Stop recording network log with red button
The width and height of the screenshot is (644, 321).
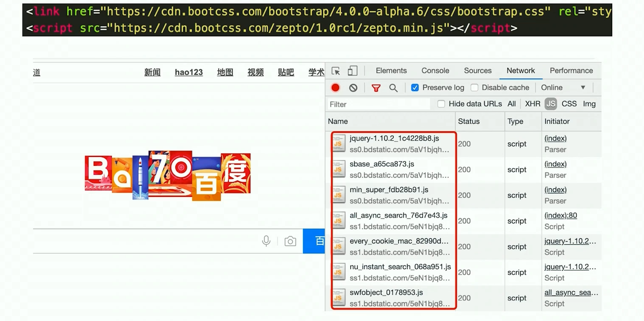[x=336, y=88]
